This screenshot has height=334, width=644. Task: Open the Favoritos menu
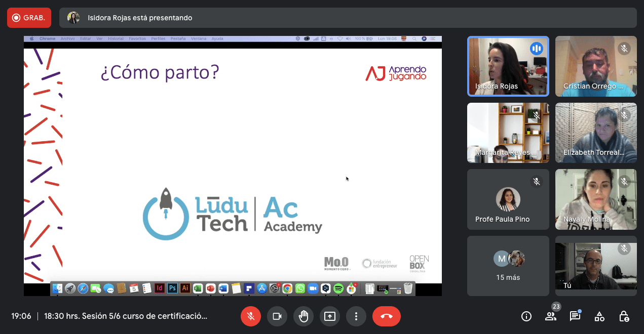(x=137, y=38)
